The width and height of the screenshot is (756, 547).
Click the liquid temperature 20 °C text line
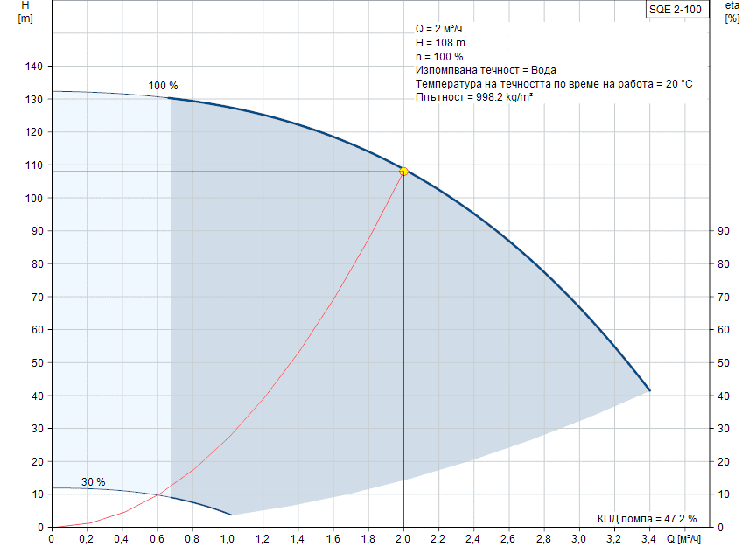tap(554, 84)
